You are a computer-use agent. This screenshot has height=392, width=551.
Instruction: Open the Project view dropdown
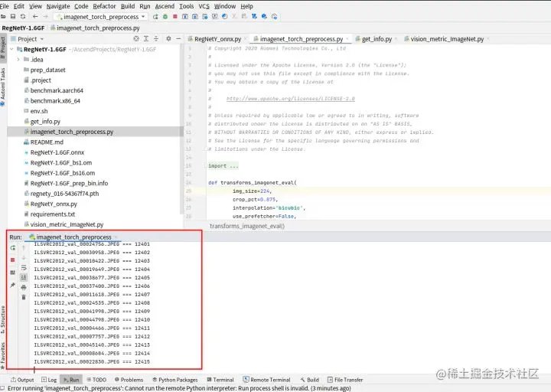[28, 39]
